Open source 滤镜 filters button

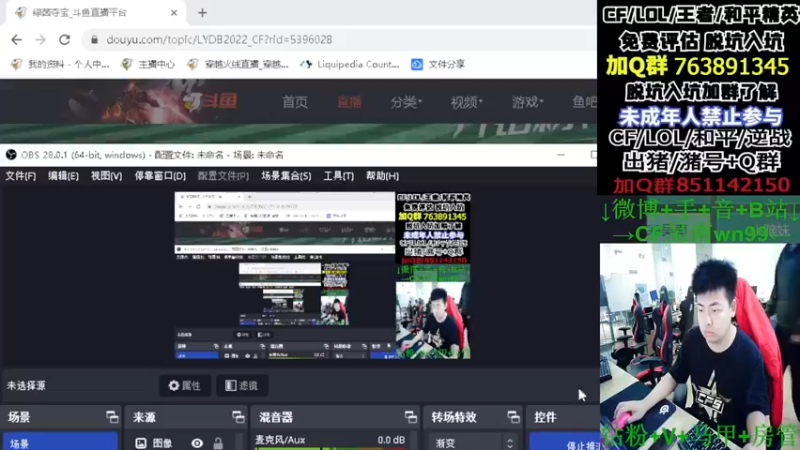(x=242, y=386)
